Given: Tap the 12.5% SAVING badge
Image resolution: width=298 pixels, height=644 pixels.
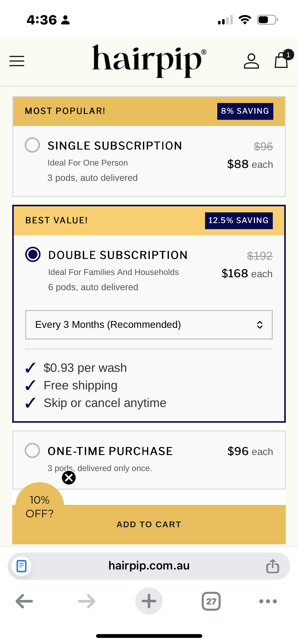Looking at the screenshot, I should click(239, 221).
